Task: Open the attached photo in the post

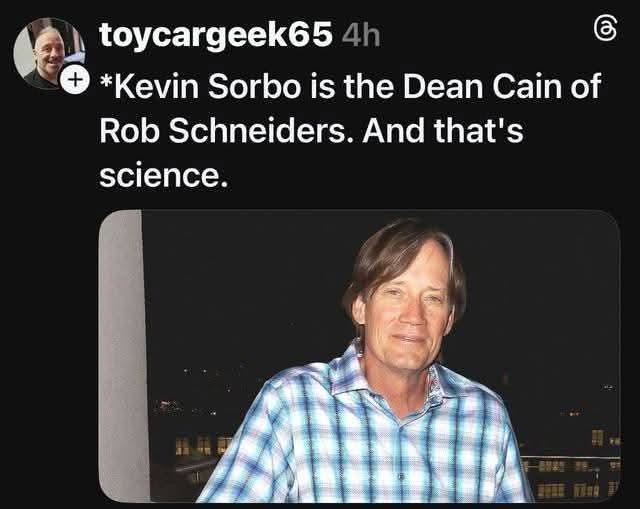Action: tap(360, 356)
